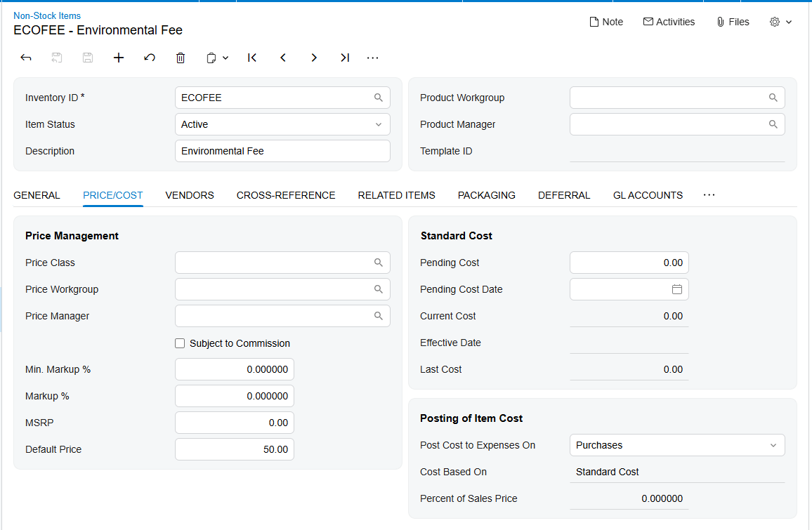Open the gear customization menu

(781, 22)
